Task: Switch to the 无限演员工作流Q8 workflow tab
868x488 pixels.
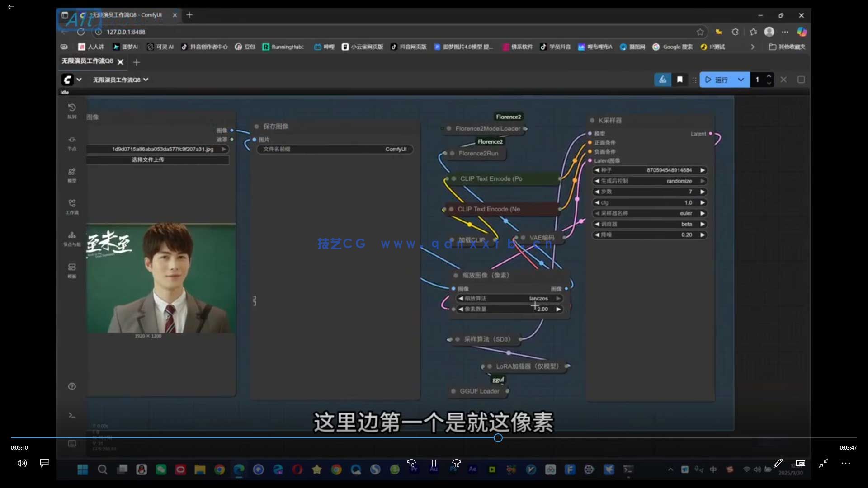Action: point(87,62)
